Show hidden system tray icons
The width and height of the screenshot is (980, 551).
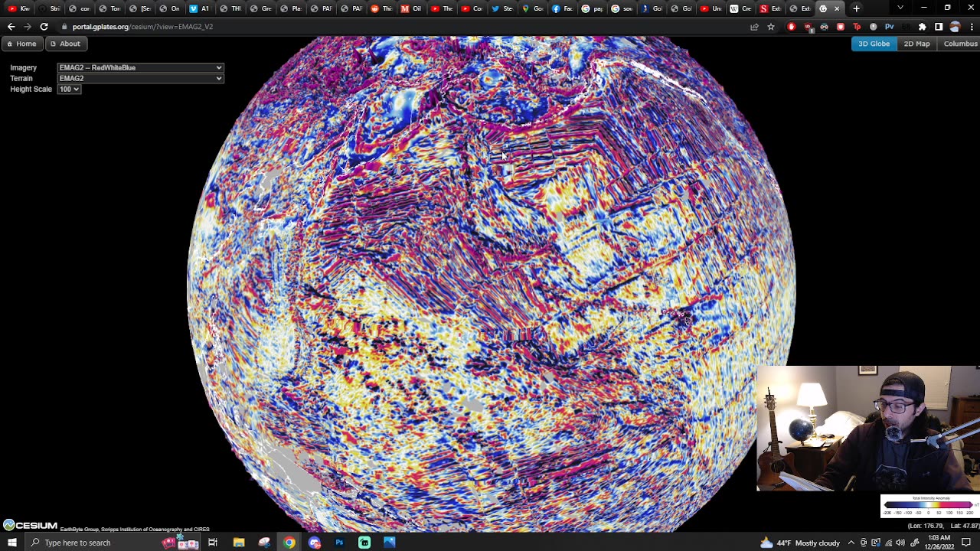pos(851,543)
